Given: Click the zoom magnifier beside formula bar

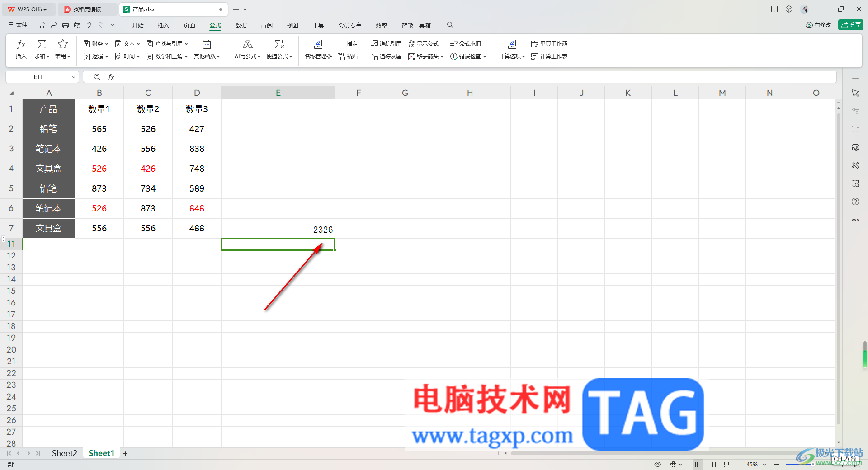Looking at the screenshot, I should coord(97,77).
